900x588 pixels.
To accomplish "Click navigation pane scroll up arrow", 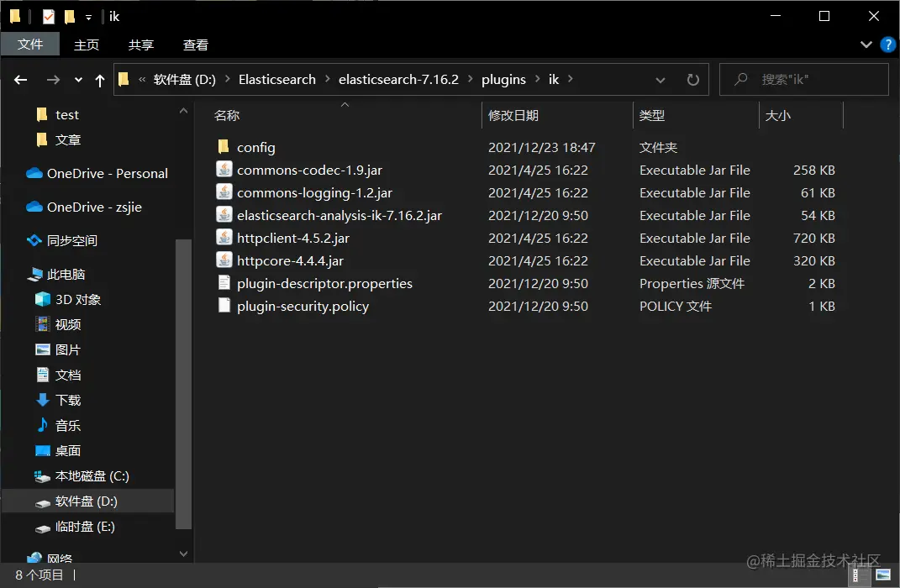I will (x=183, y=111).
